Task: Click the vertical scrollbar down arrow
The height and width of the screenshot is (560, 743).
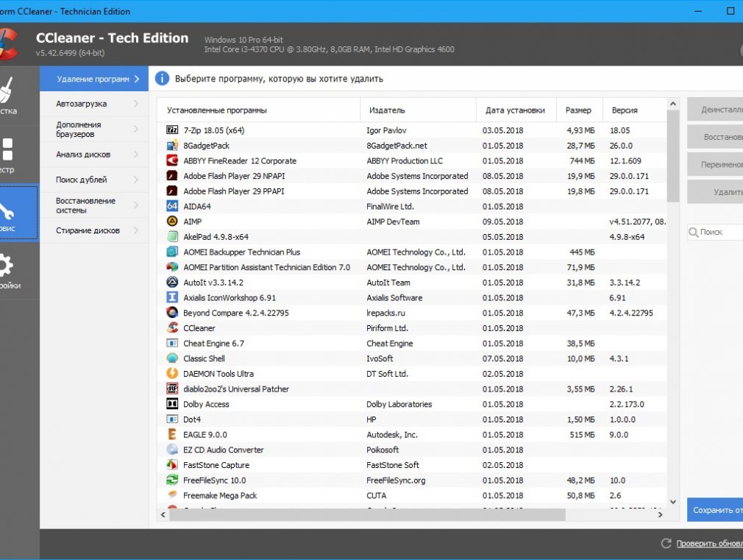Action: pyautogui.click(x=673, y=502)
